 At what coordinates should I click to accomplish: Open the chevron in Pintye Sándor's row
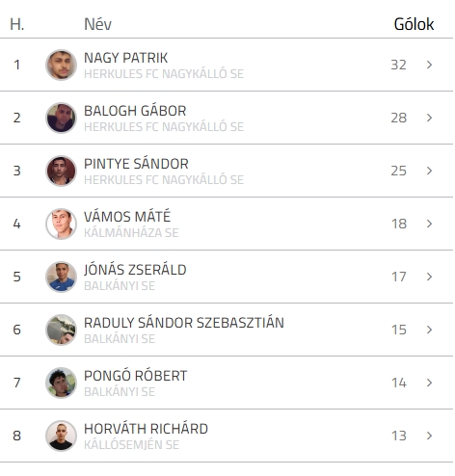429,171
